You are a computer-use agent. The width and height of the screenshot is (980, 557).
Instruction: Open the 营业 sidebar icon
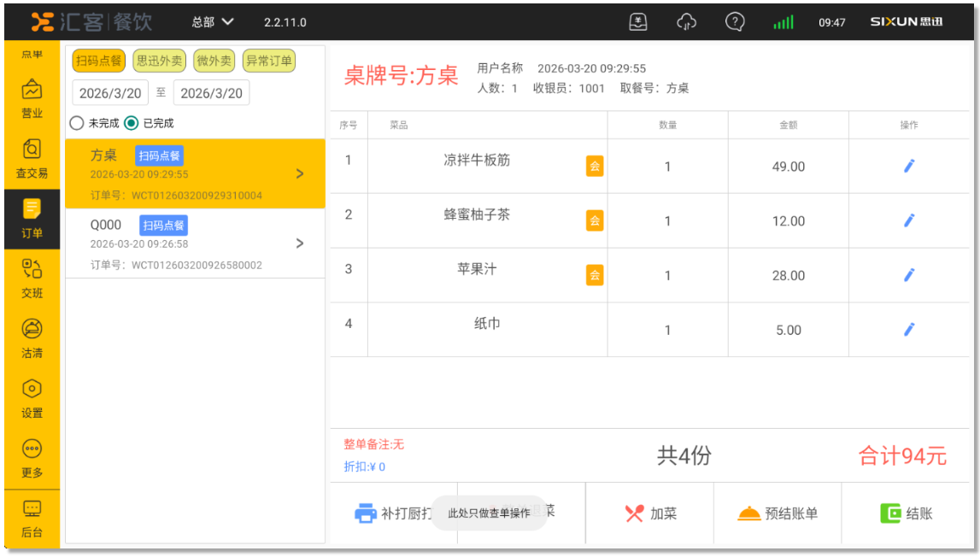click(x=32, y=97)
